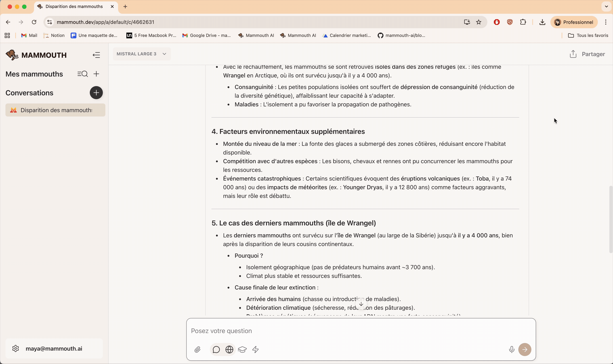Collapse the sidebar with the menu icon
The height and width of the screenshot is (364, 613).
coord(96,55)
